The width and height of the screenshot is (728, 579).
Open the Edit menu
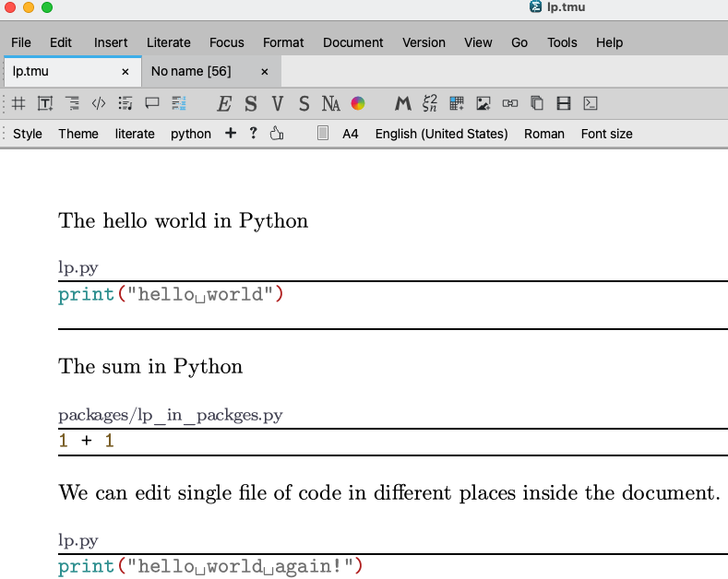tap(61, 42)
